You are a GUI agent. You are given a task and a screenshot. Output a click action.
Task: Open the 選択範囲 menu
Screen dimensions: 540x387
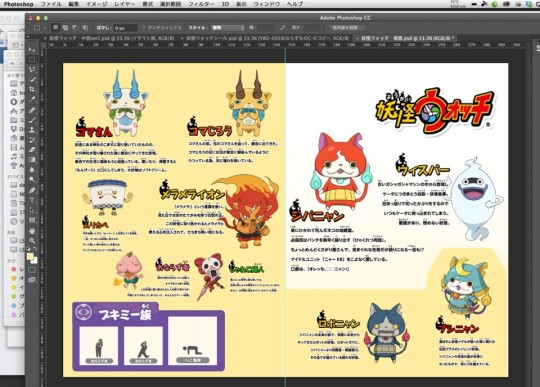pos(171,4)
